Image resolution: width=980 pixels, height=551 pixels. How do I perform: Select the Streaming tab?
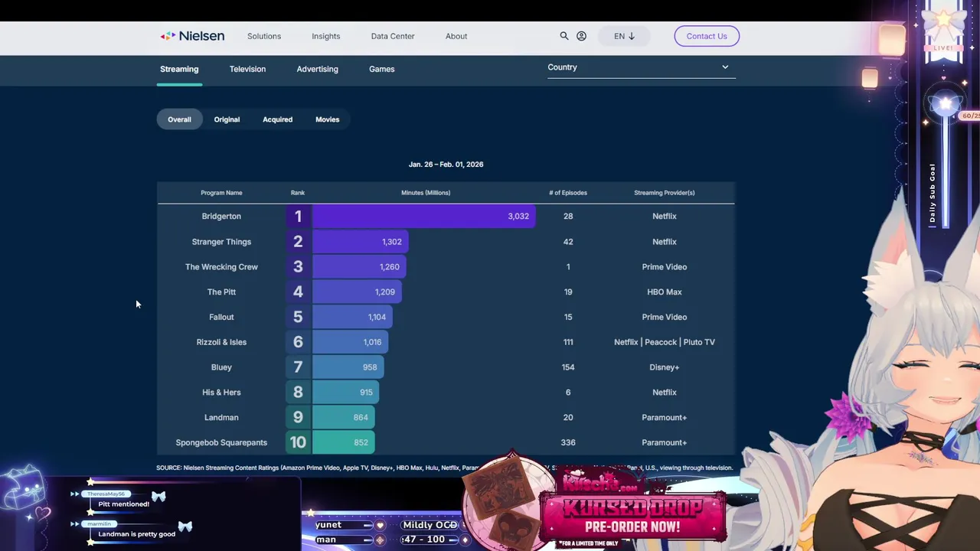click(179, 69)
